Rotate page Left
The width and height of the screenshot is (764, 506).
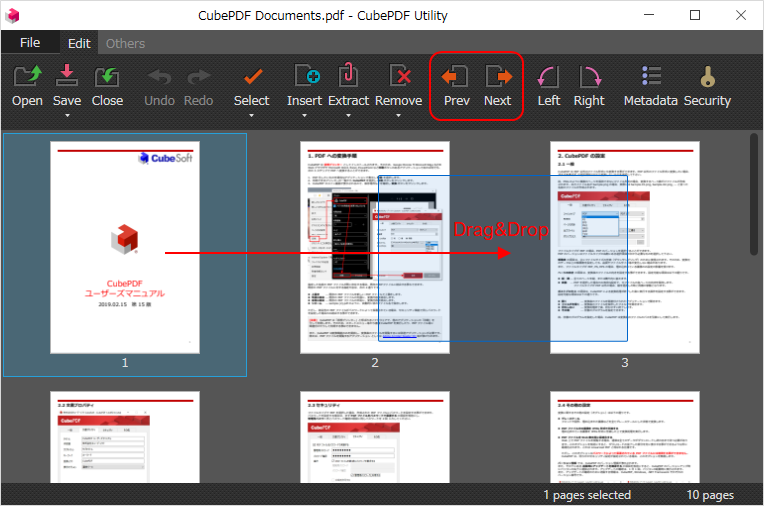coord(549,86)
